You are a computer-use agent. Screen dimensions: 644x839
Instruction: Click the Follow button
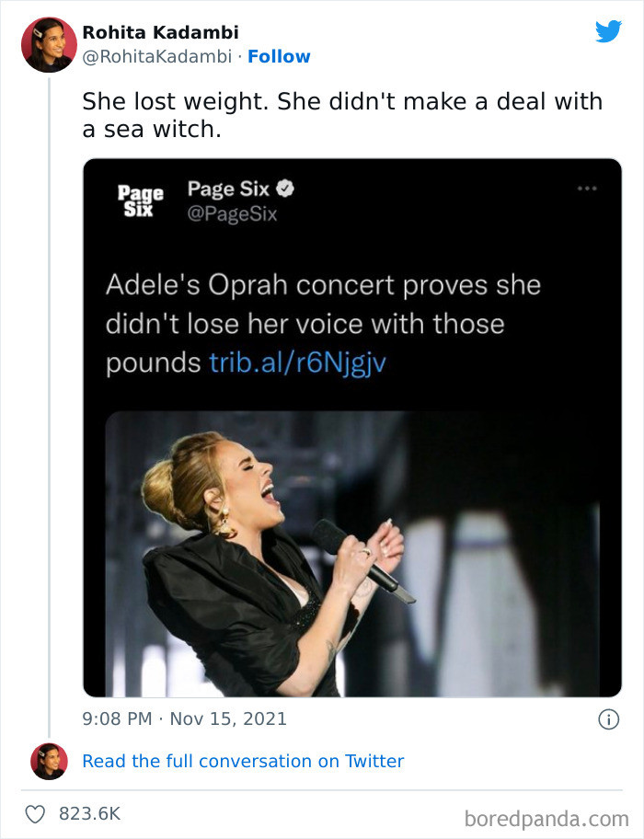point(280,57)
